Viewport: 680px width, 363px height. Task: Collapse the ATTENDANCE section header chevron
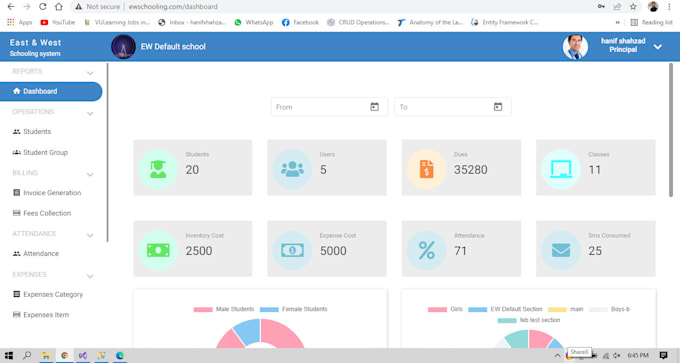pos(90,235)
